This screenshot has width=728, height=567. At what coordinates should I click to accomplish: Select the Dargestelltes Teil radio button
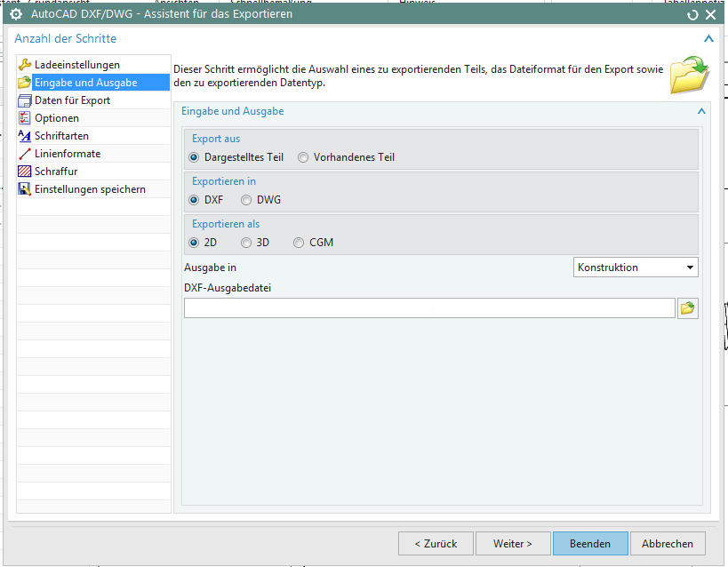tap(194, 157)
